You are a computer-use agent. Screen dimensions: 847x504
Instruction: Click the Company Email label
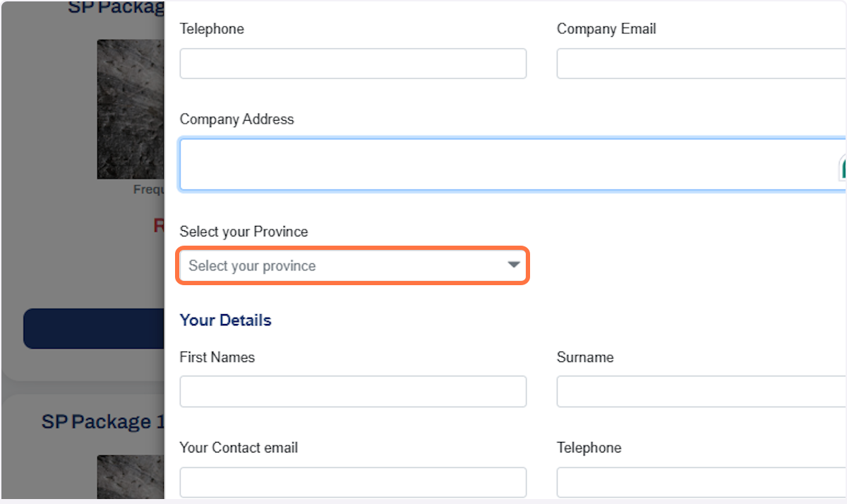(x=606, y=29)
